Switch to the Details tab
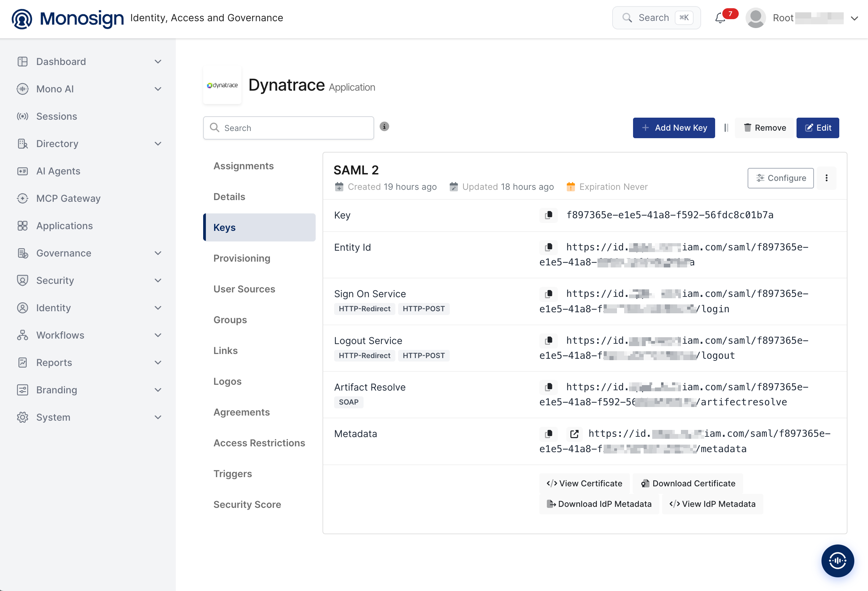The height and width of the screenshot is (591, 868). click(x=260, y=197)
